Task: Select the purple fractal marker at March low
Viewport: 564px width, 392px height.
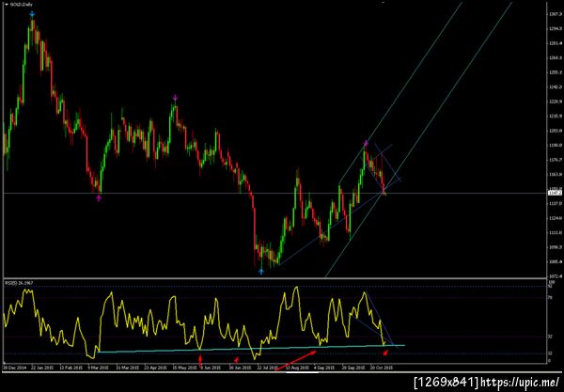Action: (99, 197)
